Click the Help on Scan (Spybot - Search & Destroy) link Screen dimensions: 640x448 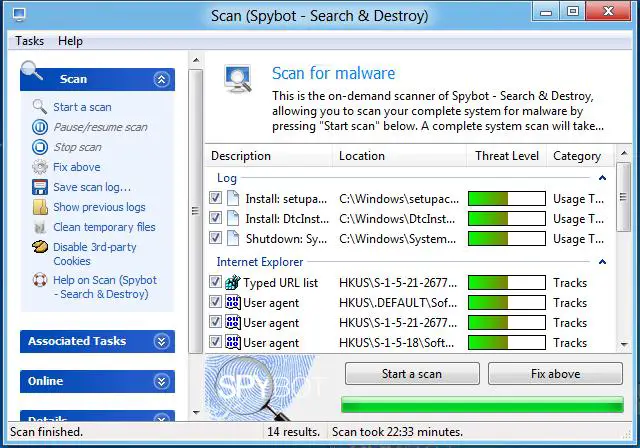pos(105,287)
